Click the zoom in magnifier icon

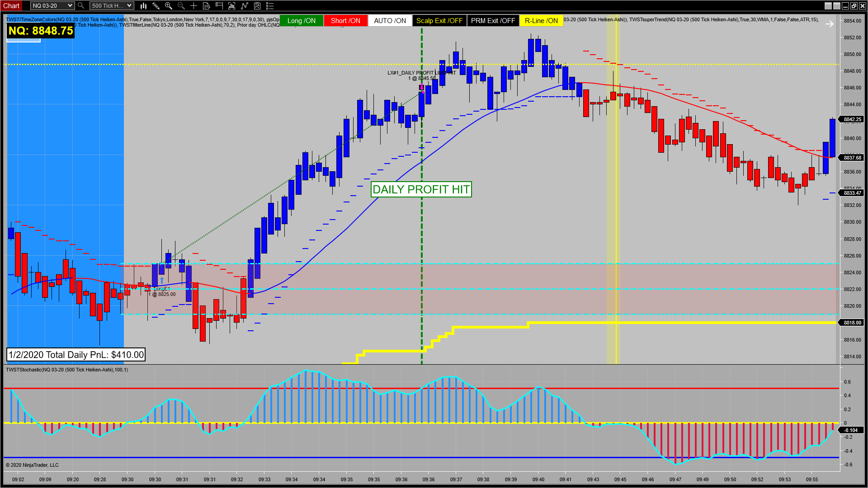click(169, 6)
